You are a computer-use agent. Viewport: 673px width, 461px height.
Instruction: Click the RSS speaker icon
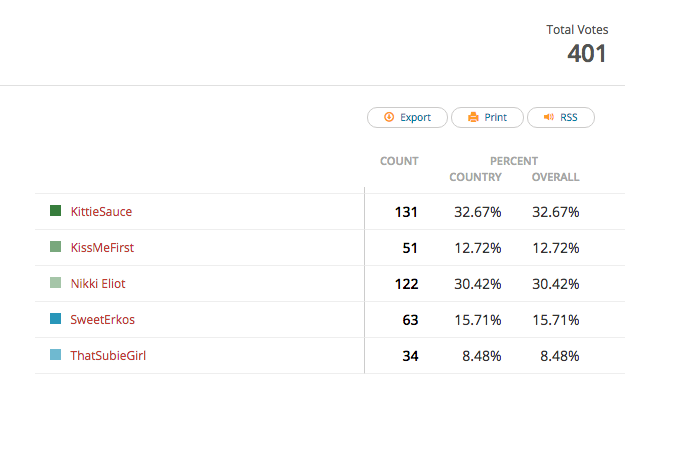click(549, 117)
